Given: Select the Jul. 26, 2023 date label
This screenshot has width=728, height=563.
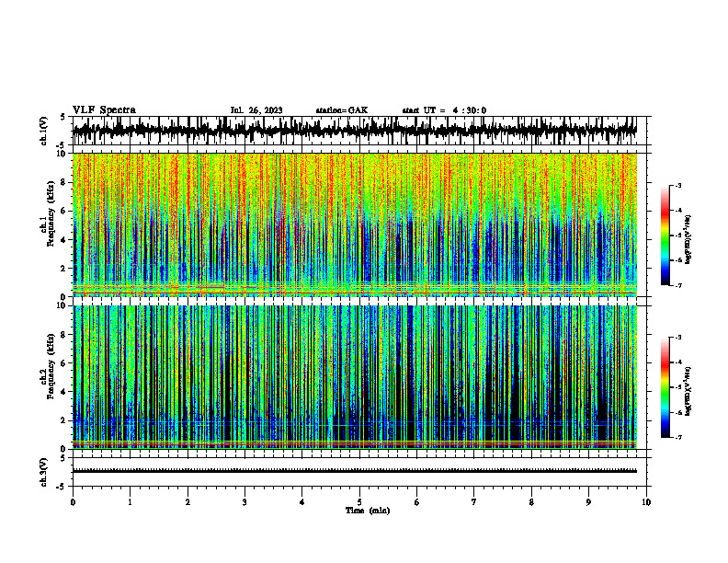Looking at the screenshot, I should click(256, 110).
